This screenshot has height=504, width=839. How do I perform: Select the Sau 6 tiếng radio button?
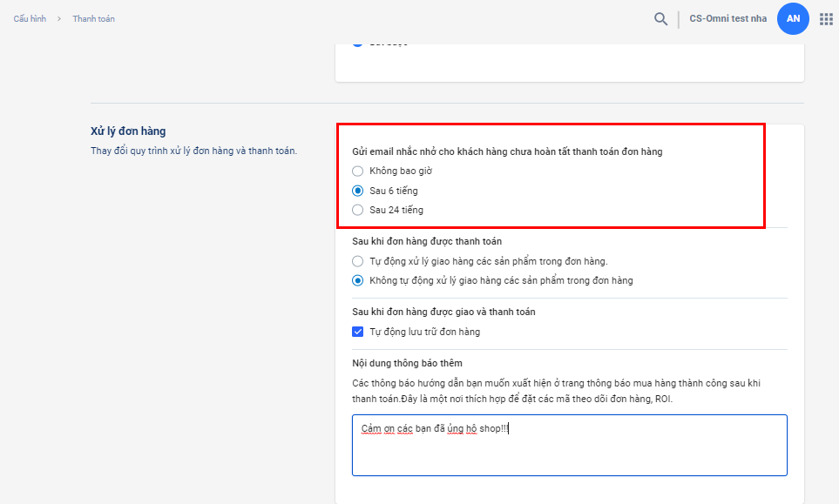[x=358, y=191]
